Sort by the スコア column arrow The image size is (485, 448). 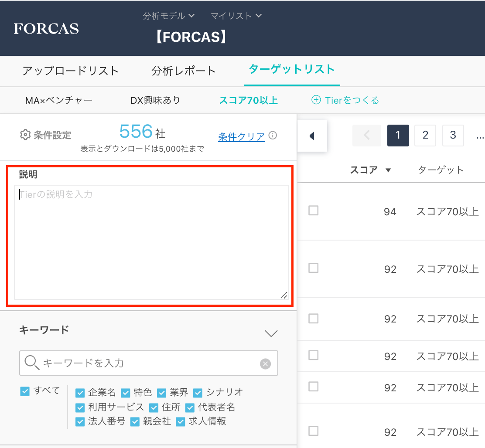tap(388, 170)
